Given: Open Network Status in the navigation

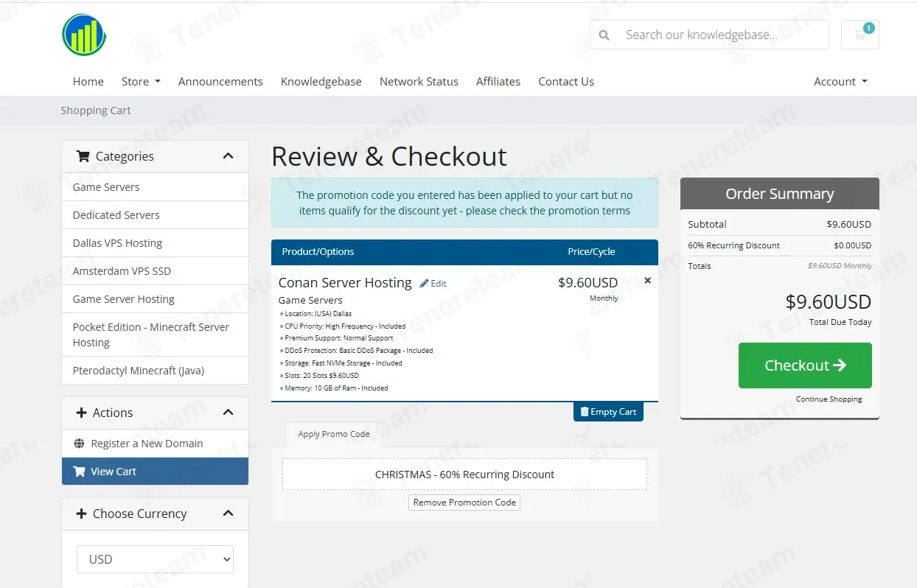Looking at the screenshot, I should coord(419,82).
